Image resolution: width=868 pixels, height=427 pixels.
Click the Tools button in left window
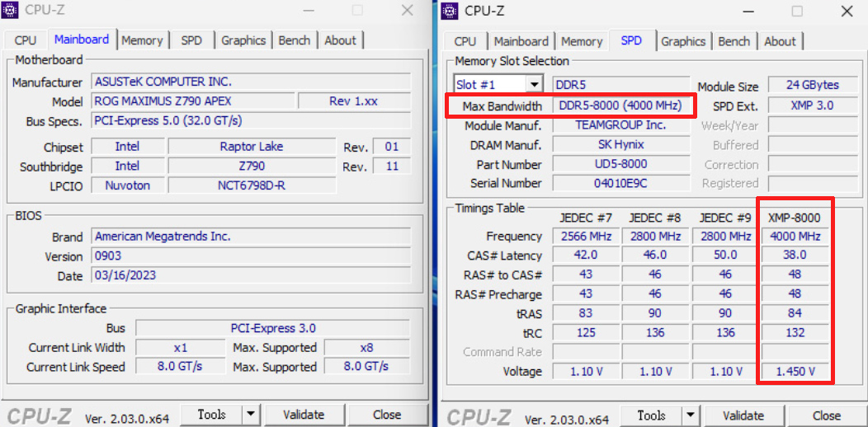coord(211,415)
